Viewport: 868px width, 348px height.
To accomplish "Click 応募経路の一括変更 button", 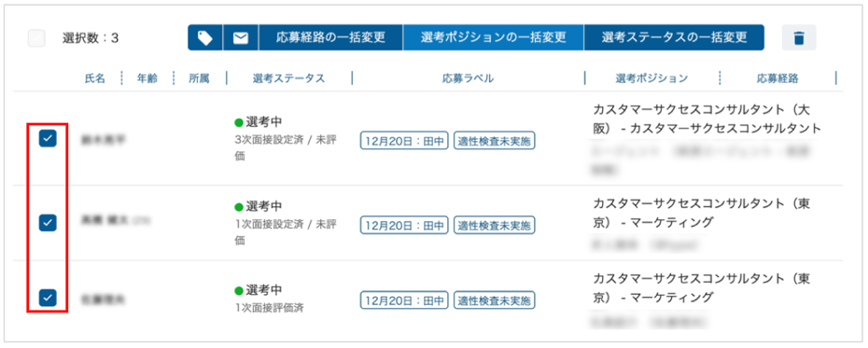I will coord(330,37).
